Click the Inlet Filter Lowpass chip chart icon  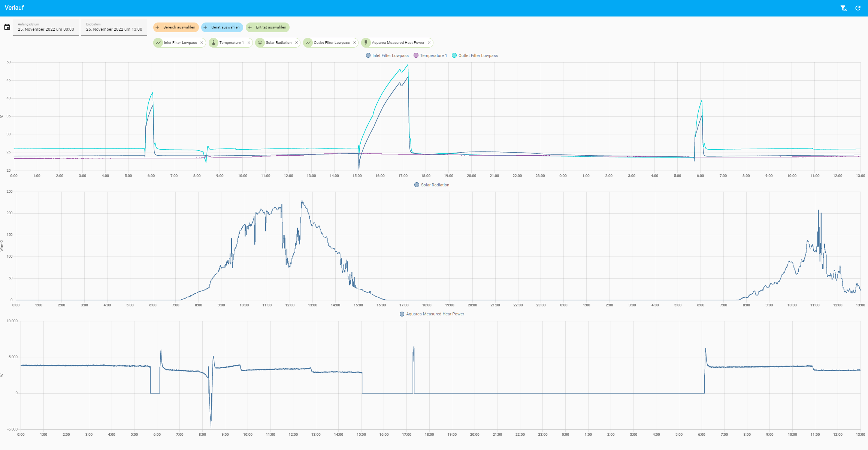[158, 43]
